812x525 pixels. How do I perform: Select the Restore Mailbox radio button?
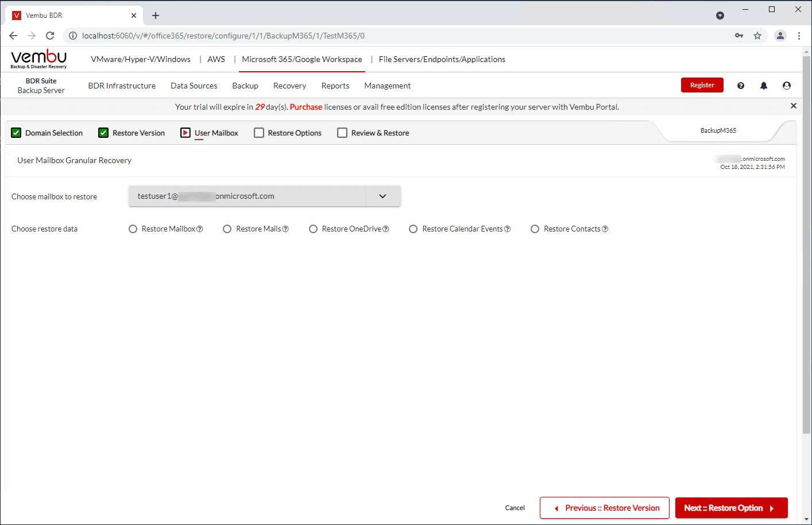(x=133, y=229)
